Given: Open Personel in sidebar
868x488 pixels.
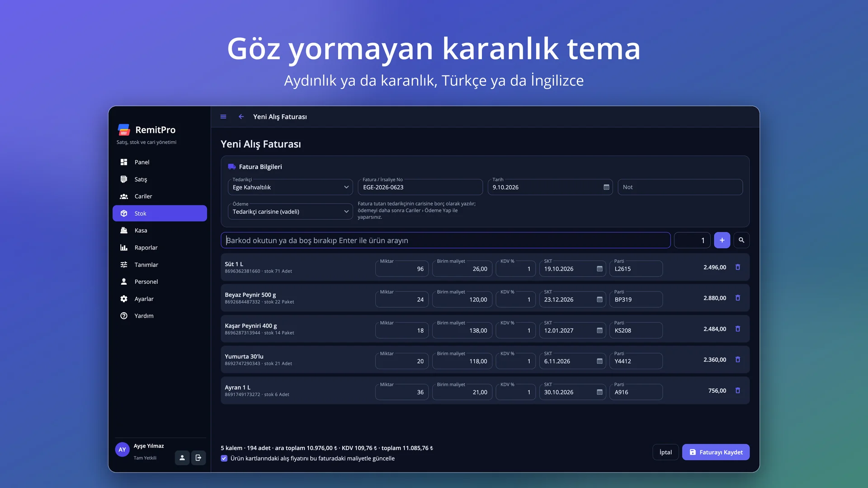Looking at the screenshot, I should click(160, 282).
